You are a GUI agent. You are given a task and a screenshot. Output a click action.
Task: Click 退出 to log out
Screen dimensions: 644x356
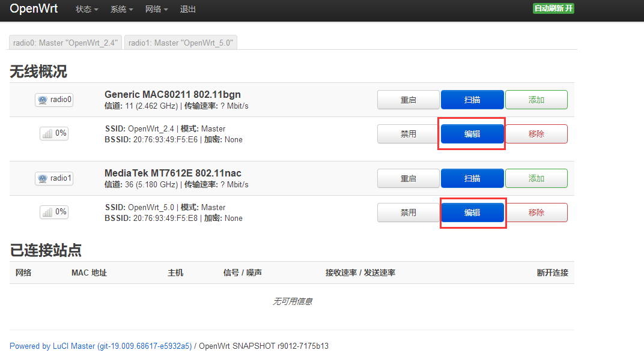(187, 9)
